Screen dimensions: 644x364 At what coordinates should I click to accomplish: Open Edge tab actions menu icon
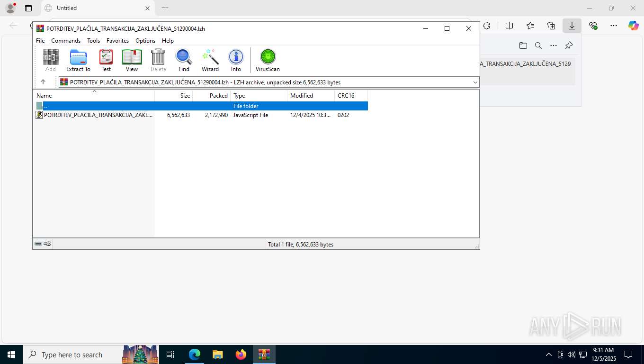pyautogui.click(x=28, y=8)
